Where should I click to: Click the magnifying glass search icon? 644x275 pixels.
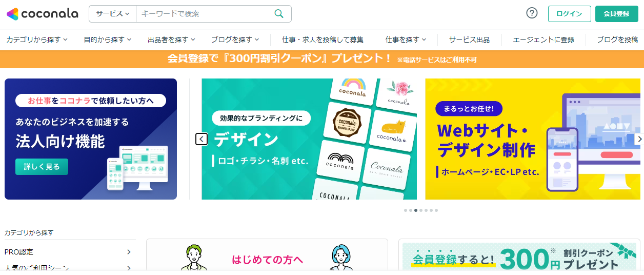click(279, 14)
